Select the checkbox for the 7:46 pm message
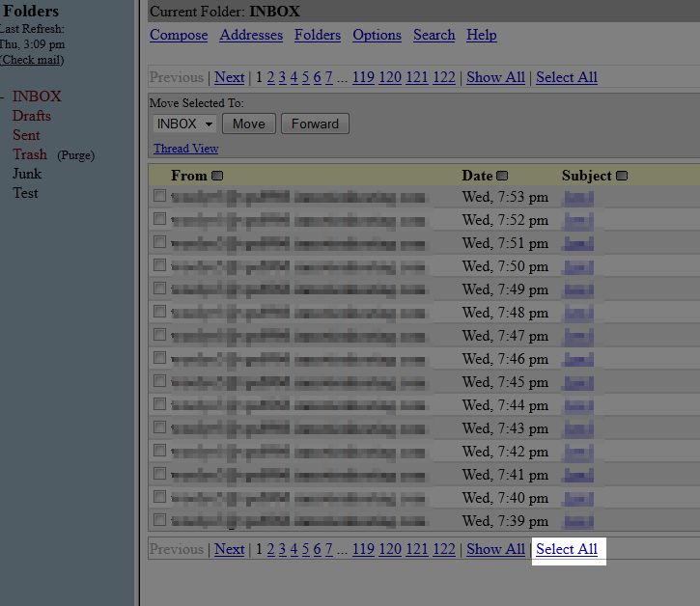 point(159,358)
